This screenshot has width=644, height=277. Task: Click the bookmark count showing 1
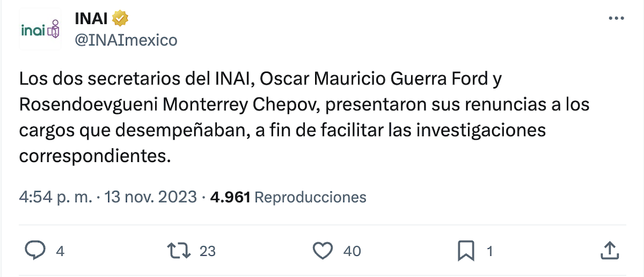tap(490, 251)
